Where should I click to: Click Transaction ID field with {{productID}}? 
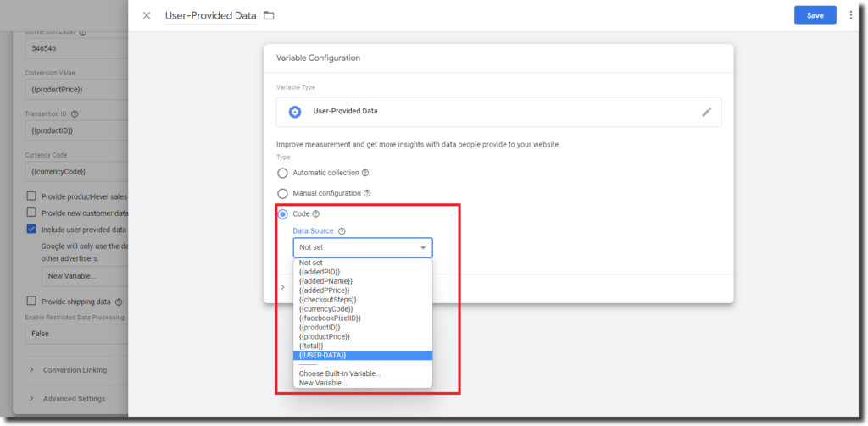76,130
